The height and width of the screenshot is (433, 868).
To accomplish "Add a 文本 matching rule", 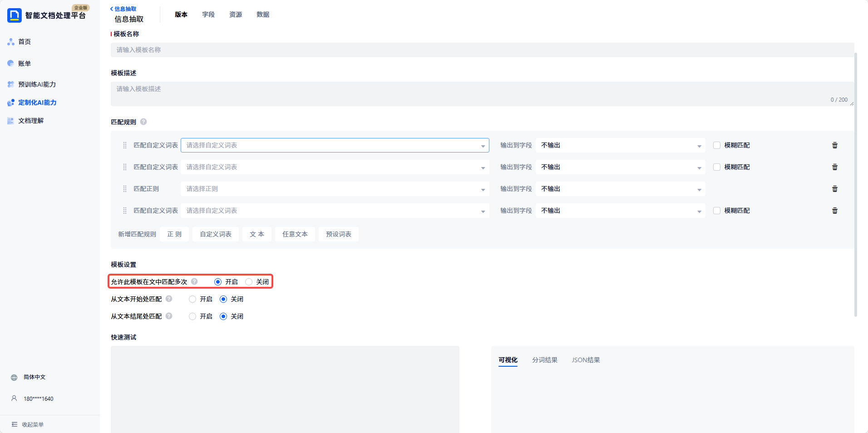I will coord(257,234).
